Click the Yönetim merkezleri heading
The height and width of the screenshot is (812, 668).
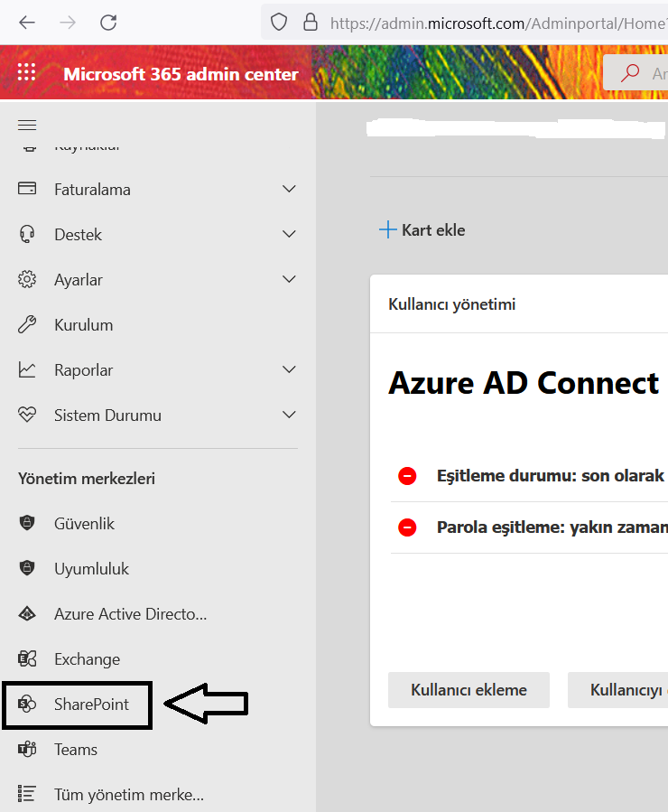tap(87, 479)
